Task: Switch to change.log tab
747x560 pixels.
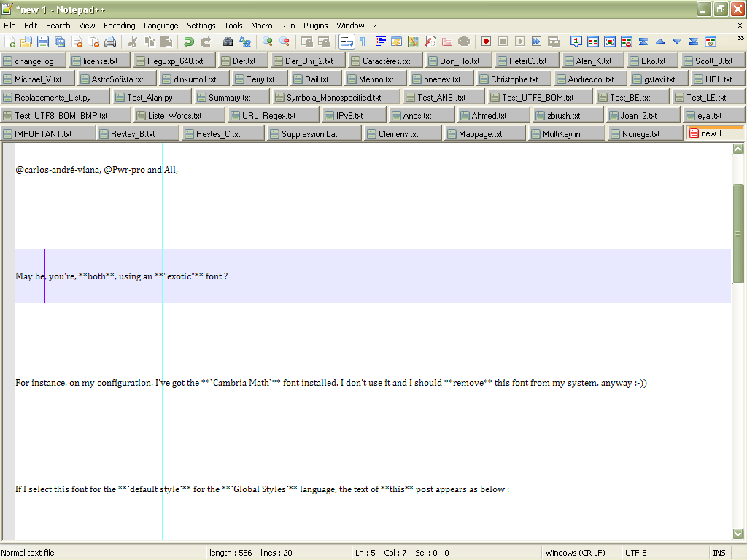Action: point(34,61)
